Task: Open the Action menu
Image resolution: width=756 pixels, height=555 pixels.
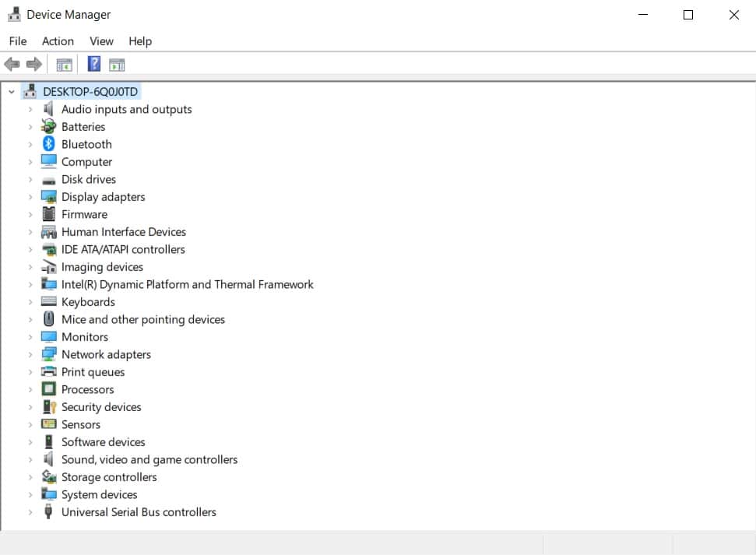Action: pos(58,40)
